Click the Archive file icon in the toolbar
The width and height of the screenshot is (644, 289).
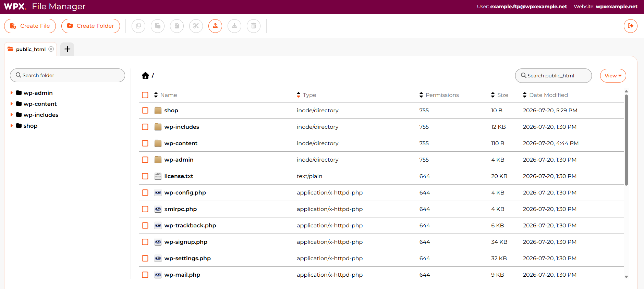[x=177, y=26]
